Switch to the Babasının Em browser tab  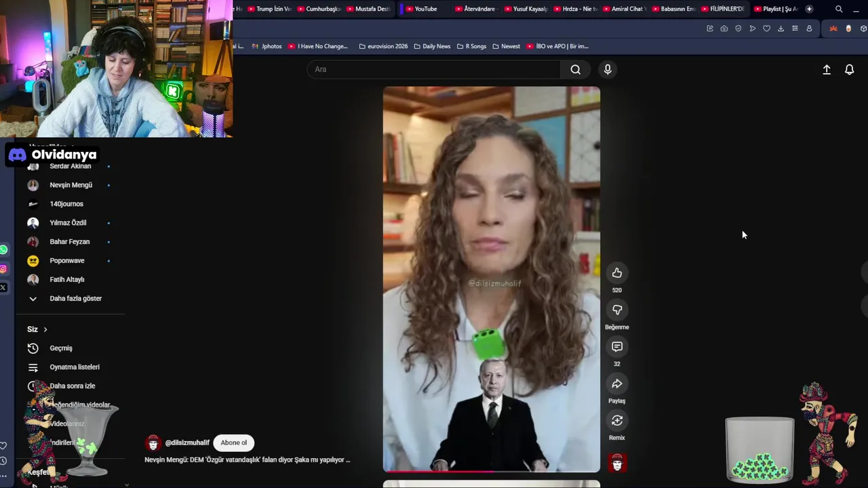pyautogui.click(x=673, y=9)
